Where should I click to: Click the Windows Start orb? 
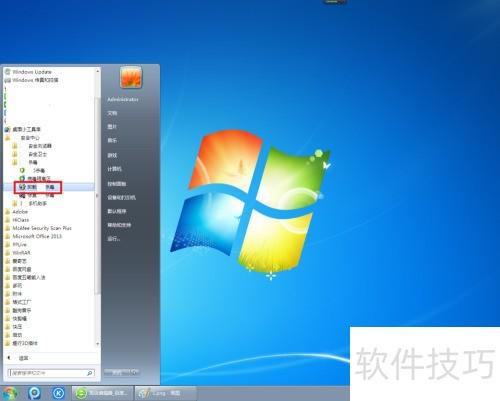click(x=9, y=394)
